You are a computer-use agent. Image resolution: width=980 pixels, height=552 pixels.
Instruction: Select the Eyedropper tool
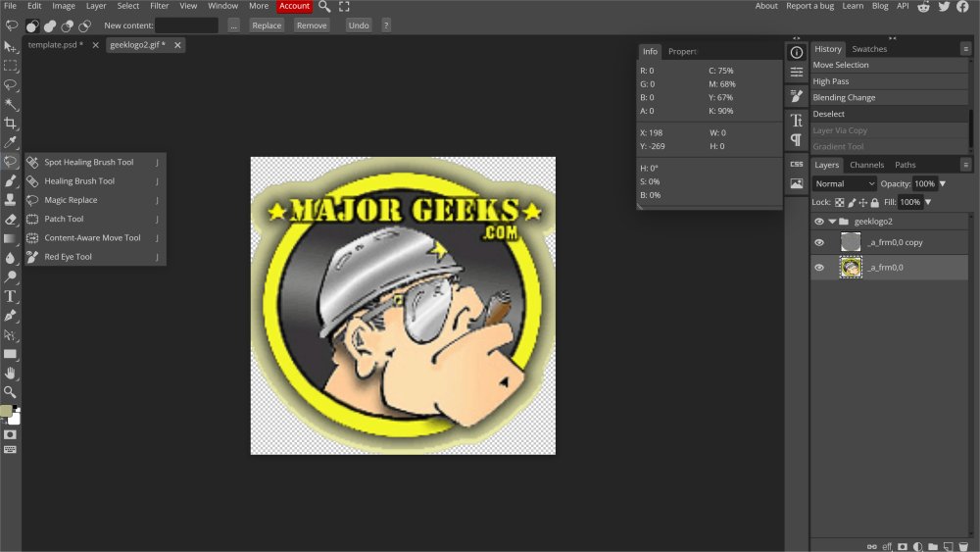tap(10, 142)
